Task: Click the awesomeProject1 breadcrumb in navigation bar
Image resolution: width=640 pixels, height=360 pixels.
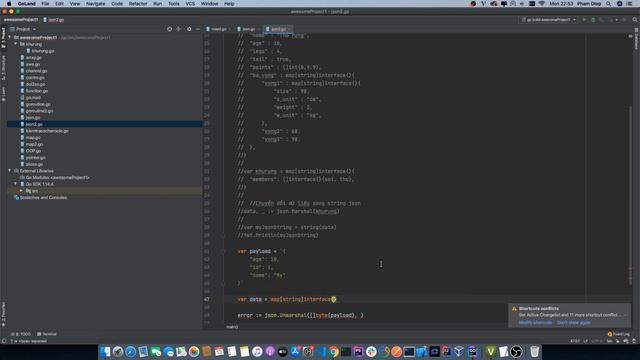Action: point(21,20)
